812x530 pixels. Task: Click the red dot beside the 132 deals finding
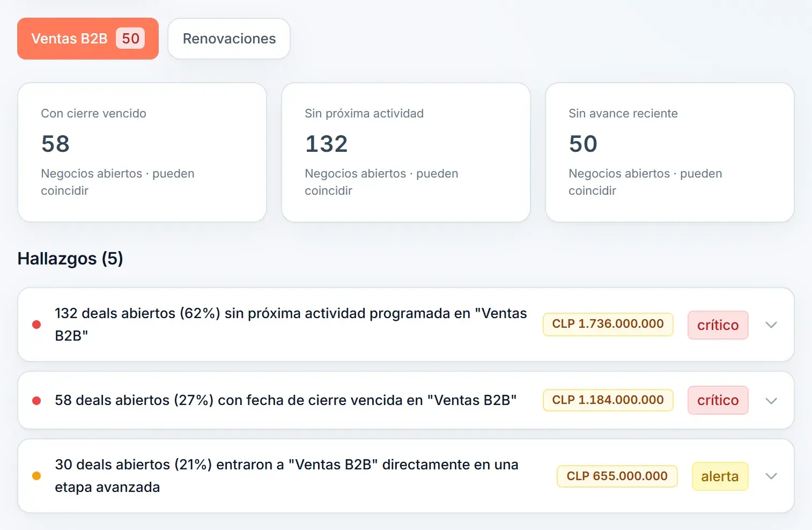pos(36,325)
